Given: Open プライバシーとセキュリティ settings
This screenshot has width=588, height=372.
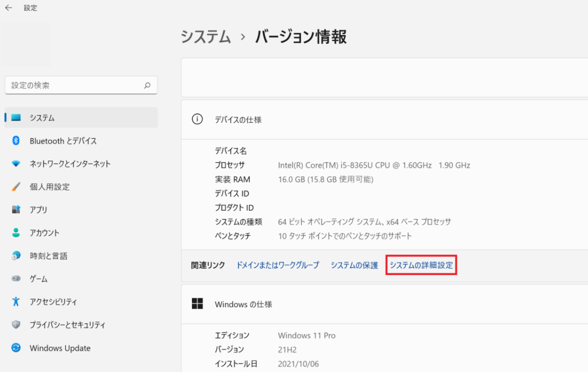Looking at the screenshot, I should tap(81, 325).
